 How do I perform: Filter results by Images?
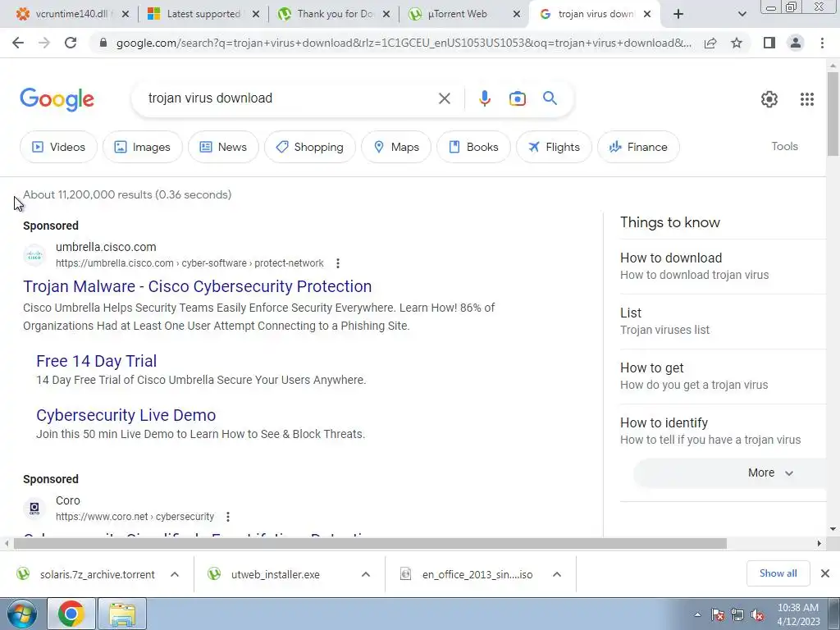(143, 147)
